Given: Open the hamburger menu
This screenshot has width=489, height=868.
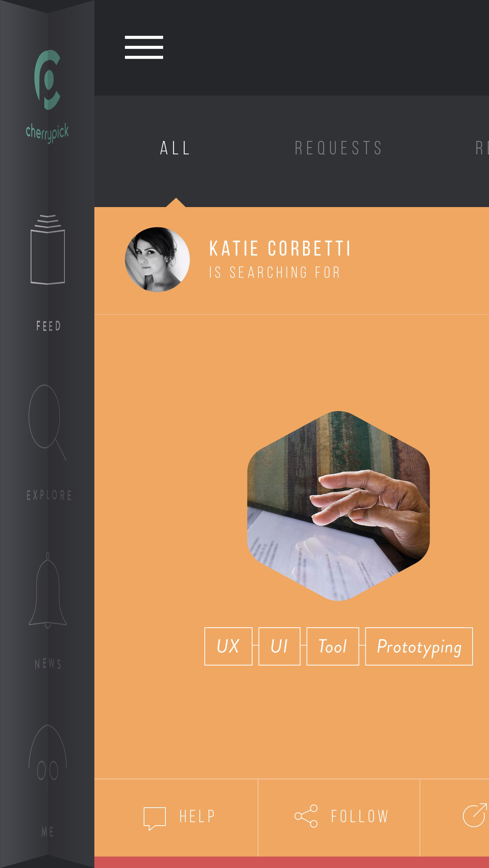Looking at the screenshot, I should [144, 47].
